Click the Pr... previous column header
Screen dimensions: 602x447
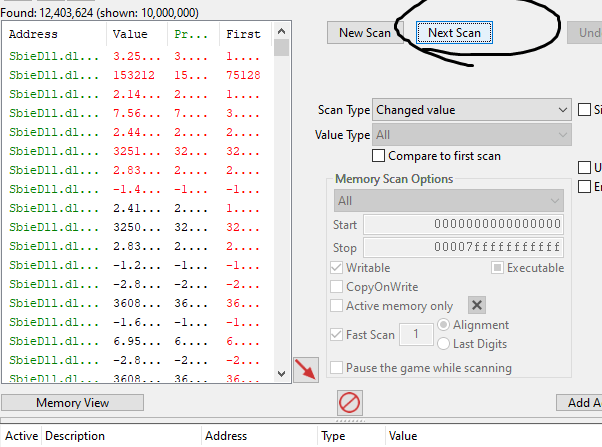(x=194, y=34)
